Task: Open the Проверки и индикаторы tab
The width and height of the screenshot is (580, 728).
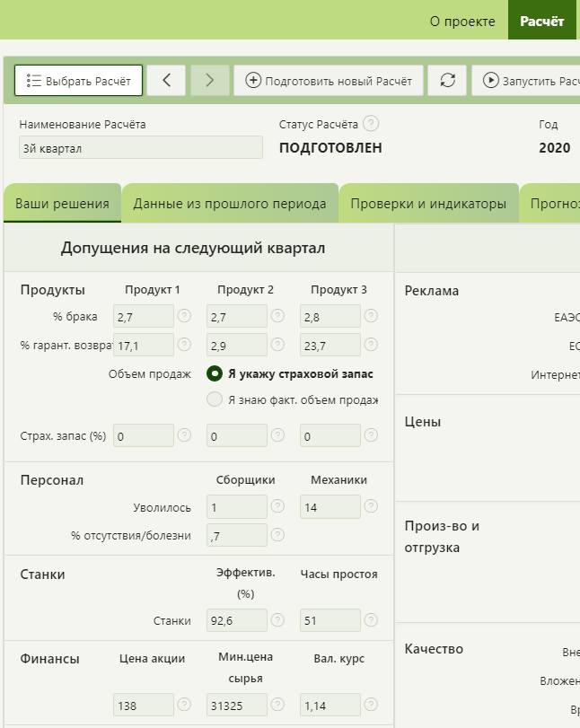Action: [x=428, y=204]
